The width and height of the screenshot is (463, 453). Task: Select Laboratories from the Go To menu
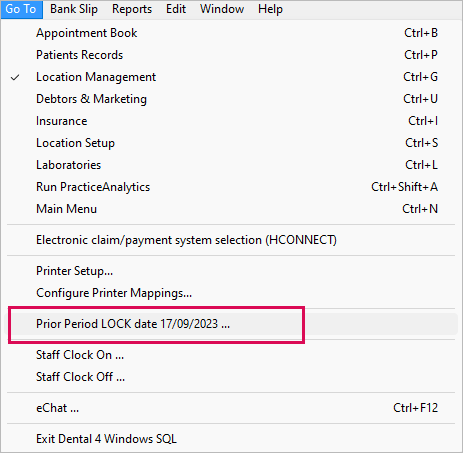[232, 165]
